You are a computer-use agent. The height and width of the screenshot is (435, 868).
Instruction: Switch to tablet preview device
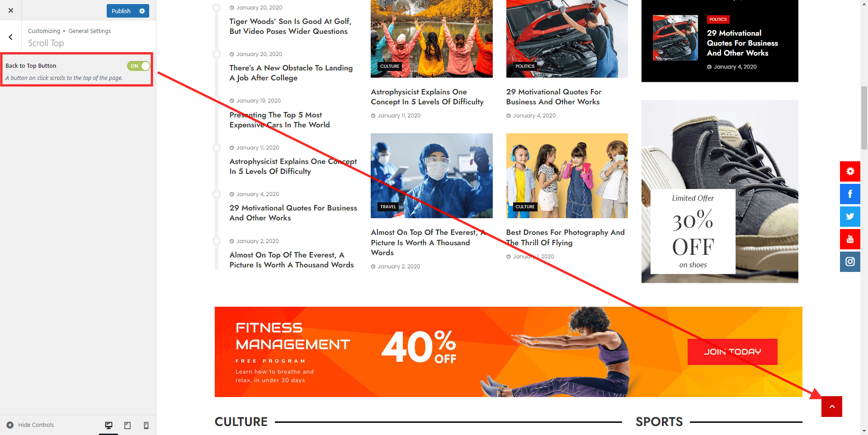point(127,425)
